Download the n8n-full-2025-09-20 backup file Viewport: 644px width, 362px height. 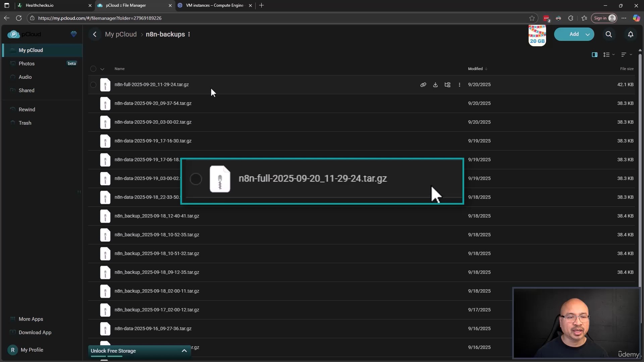pyautogui.click(x=435, y=85)
